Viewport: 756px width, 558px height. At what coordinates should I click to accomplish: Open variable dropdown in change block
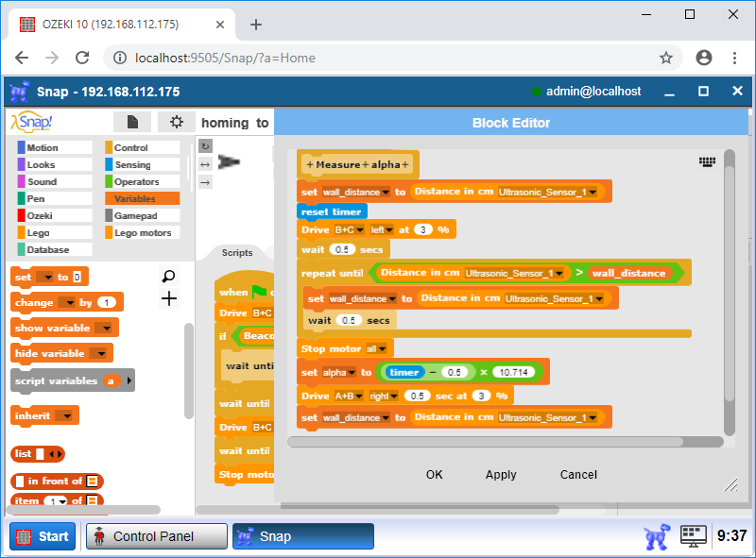pos(70,303)
